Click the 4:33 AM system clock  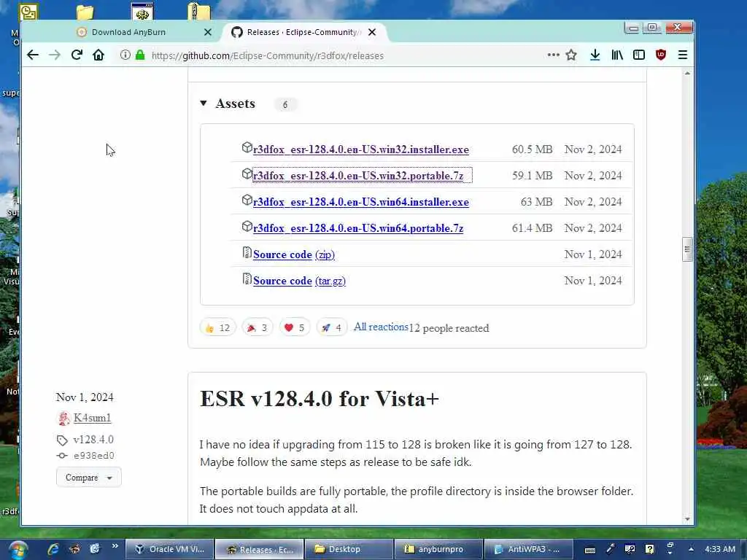point(720,549)
